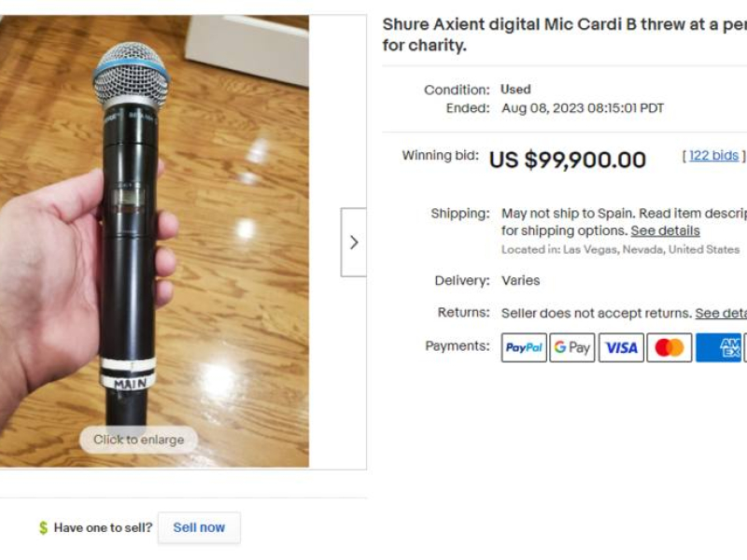Click the Used condition value
Image resolution: width=747 pixels, height=560 pixels.
tap(515, 90)
